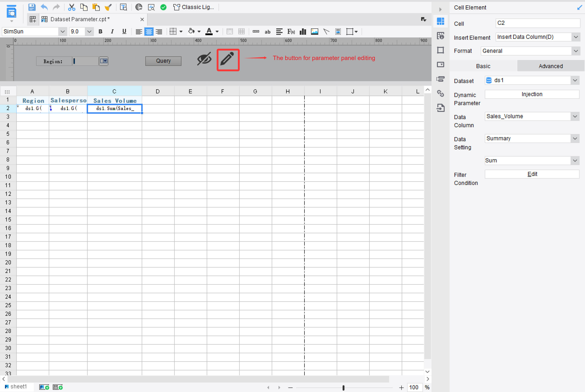Toggle parameter panel visibility with eye icon
Viewport: 585px width, 392px height.
coord(204,60)
